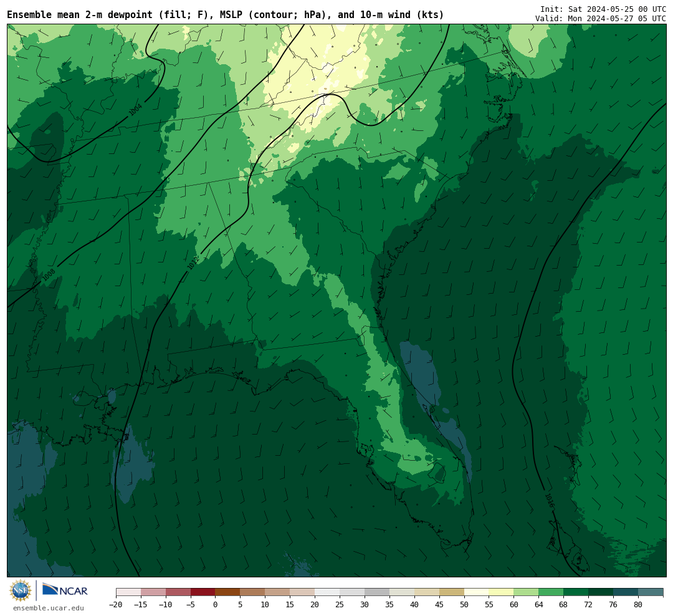Pick the rose -15 to -10 legend swatch

[x=153, y=592]
